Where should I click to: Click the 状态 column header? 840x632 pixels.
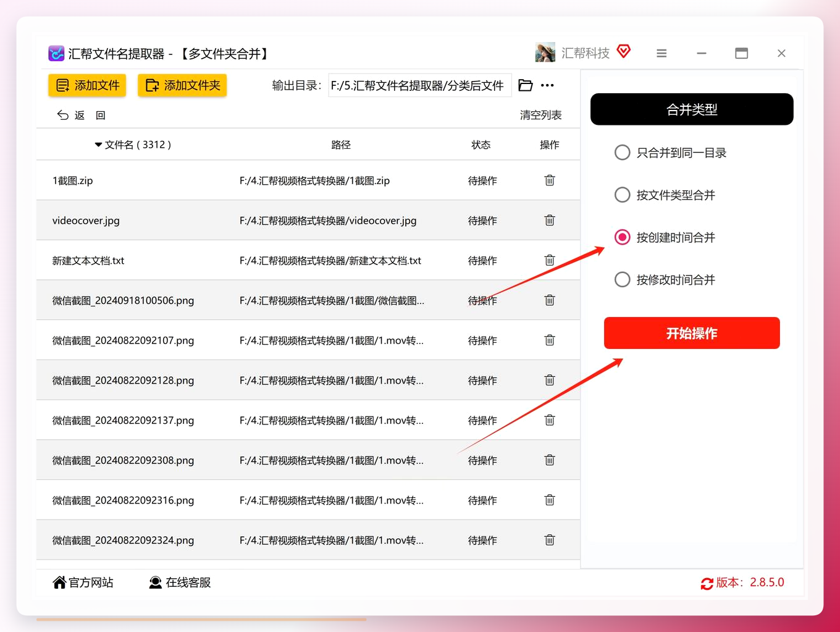coord(481,145)
